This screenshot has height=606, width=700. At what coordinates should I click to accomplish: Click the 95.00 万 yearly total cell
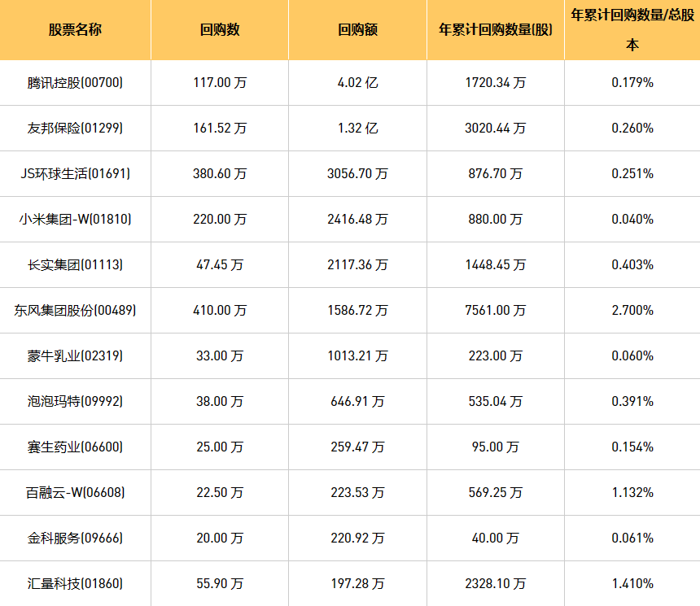pos(496,447)
